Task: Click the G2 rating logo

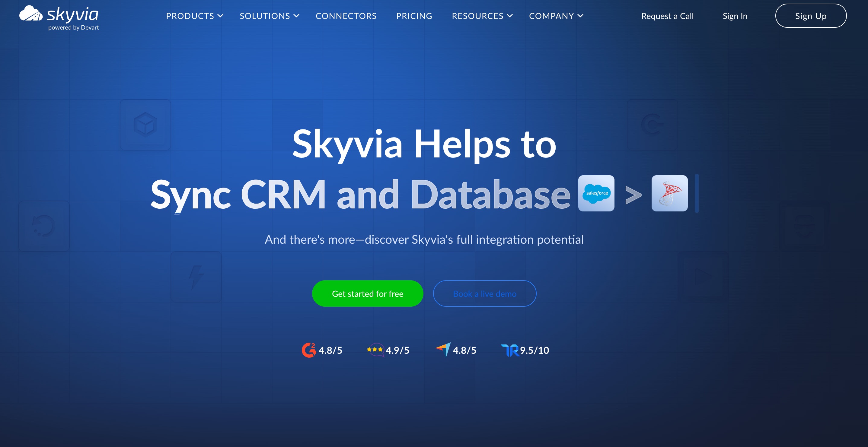Action: point(309,350)
